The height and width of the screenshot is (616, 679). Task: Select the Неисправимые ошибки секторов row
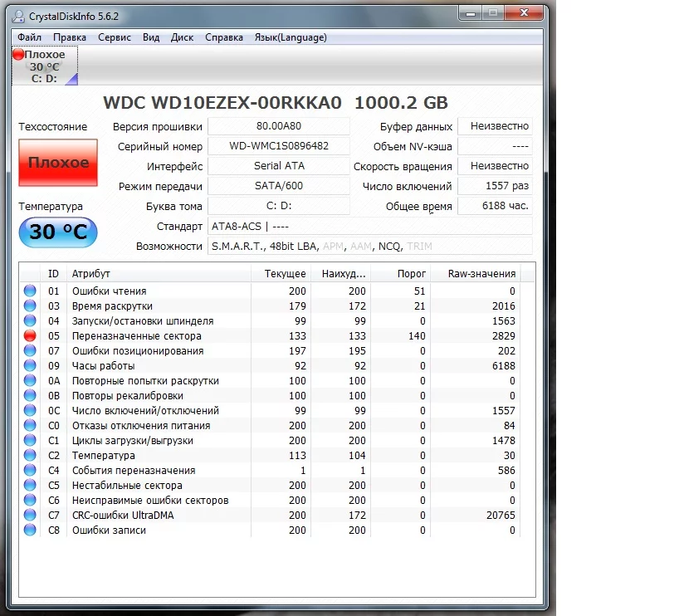coord(149,501)
